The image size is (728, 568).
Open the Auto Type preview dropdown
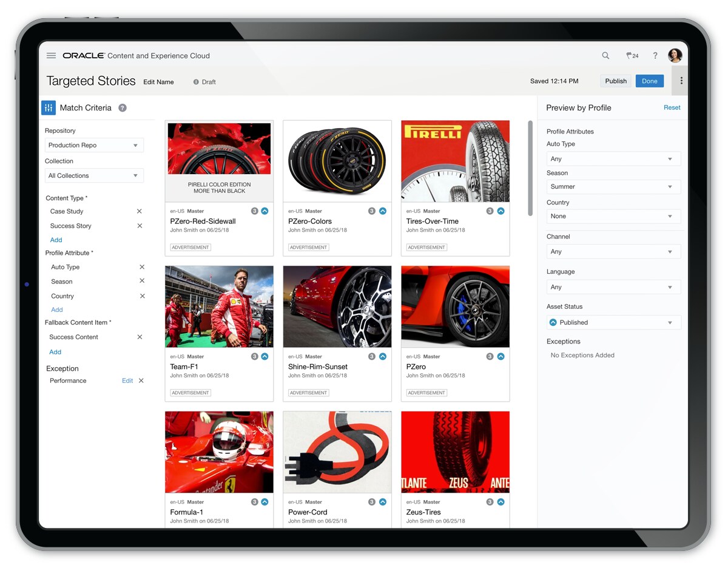pos(613,159)
